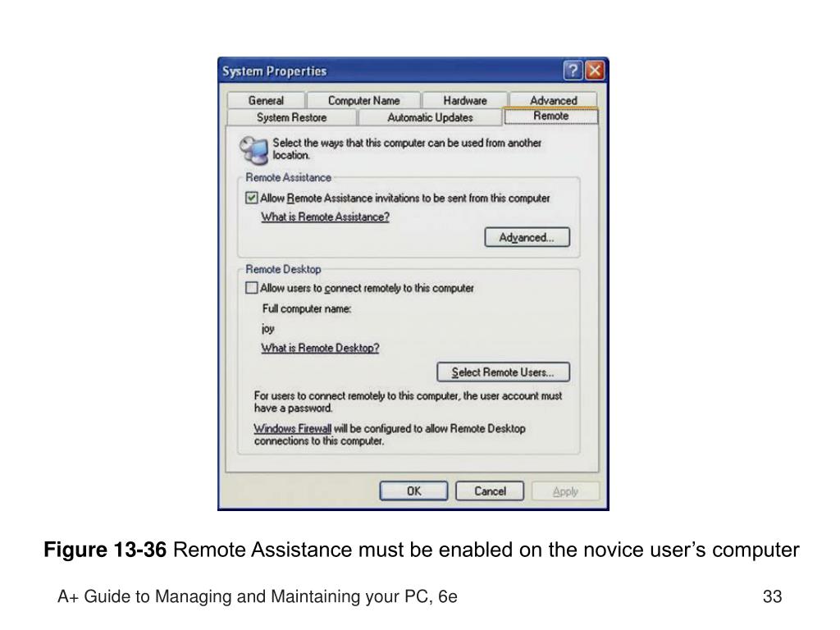Click Select Remote Users button
The image size is (840, 630).
click(x=503, y=372)
